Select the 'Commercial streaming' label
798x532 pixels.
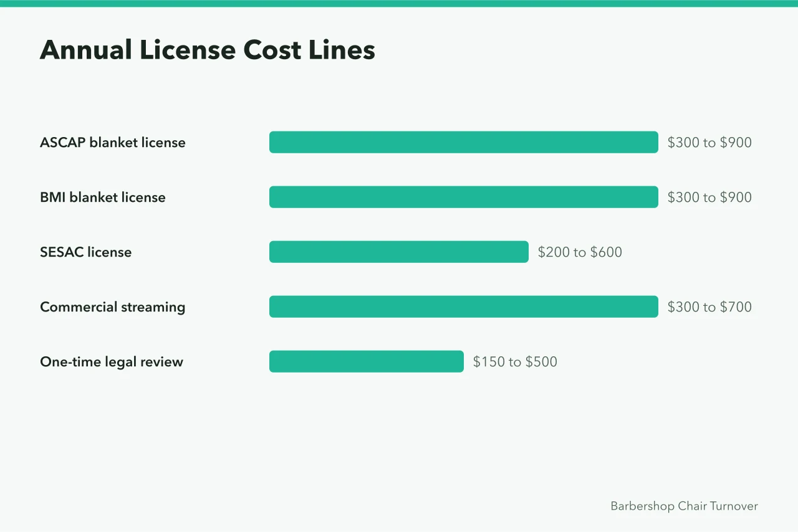(113, 306)
